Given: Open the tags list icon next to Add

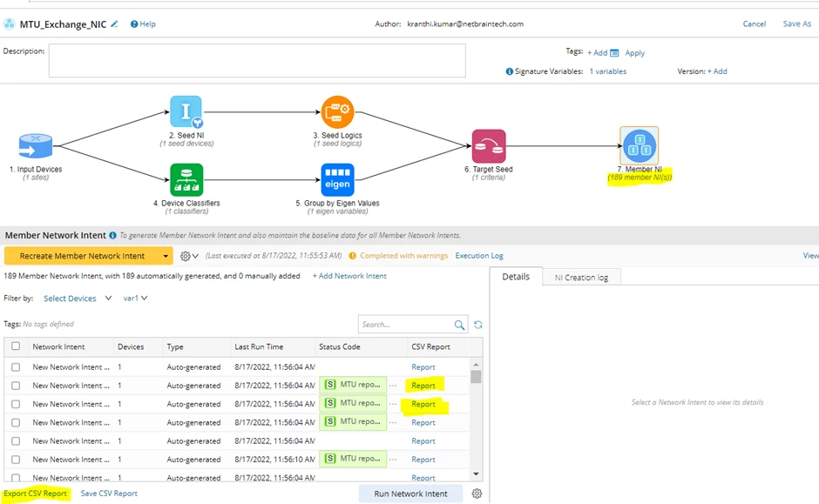Looking at the screenshot, I should coord(614,53).
